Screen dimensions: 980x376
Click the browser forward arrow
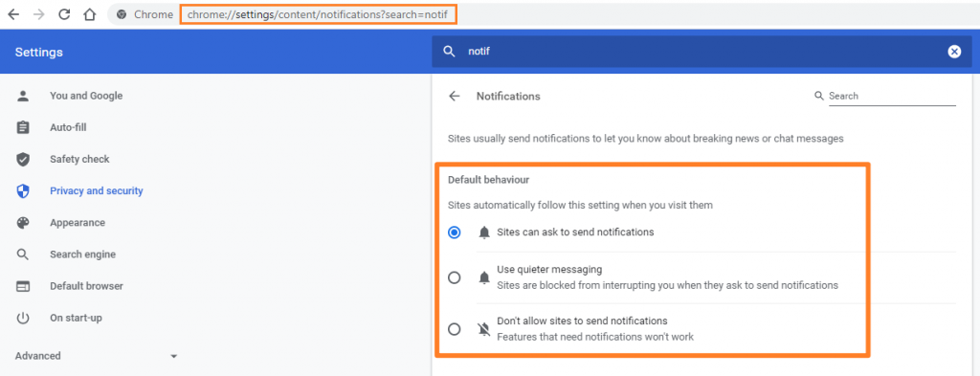(38, 14)
